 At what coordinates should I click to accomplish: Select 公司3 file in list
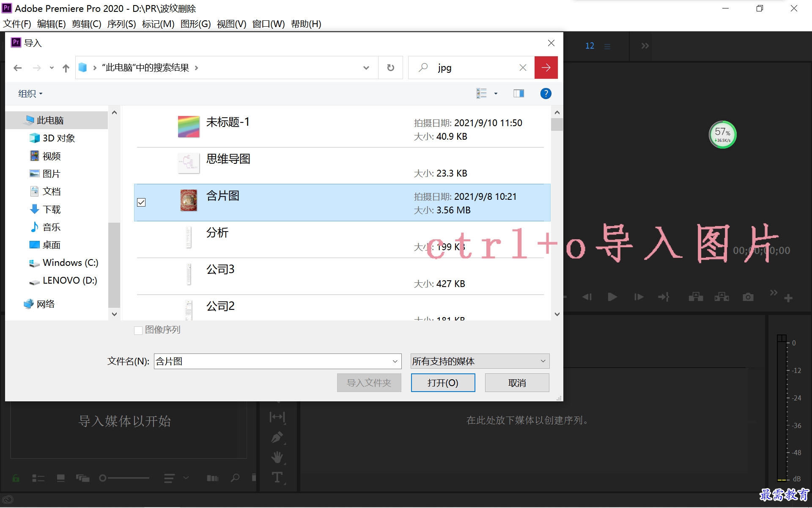[x=340, y=276]
